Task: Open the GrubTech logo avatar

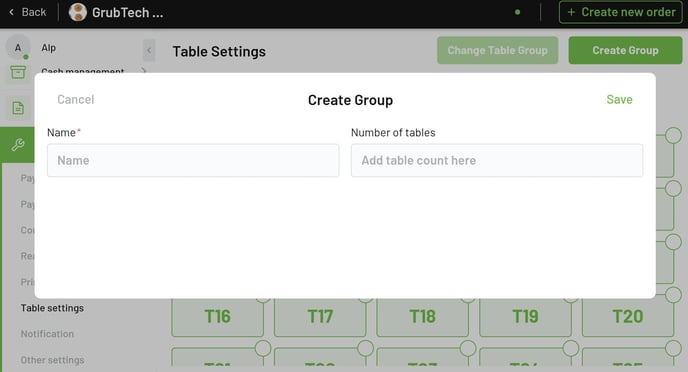Action: coord(78,12)
